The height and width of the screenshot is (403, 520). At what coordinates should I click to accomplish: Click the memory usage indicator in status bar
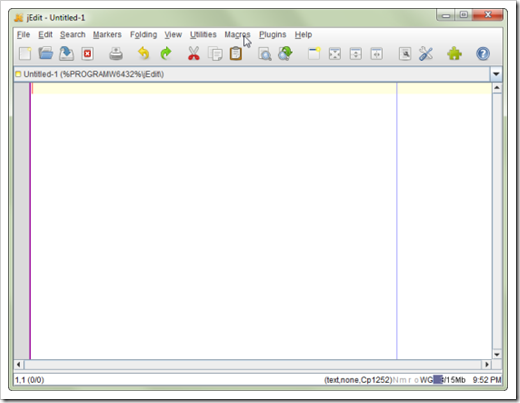pos(449,380)
